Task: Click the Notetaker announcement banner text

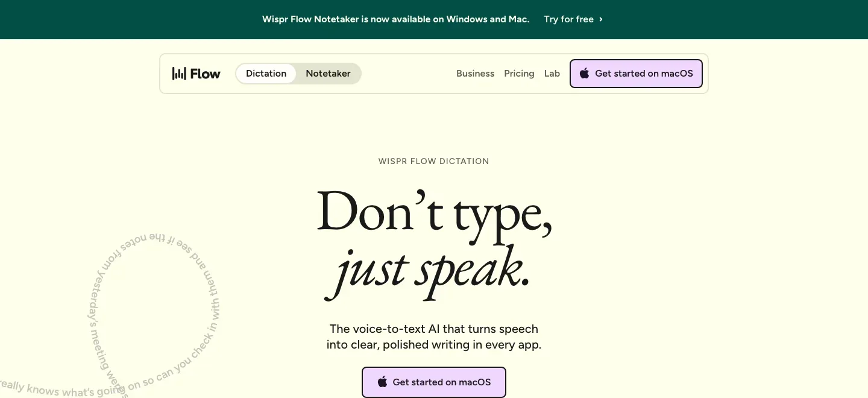Action: pyautogui.click(x=395, y=19)
